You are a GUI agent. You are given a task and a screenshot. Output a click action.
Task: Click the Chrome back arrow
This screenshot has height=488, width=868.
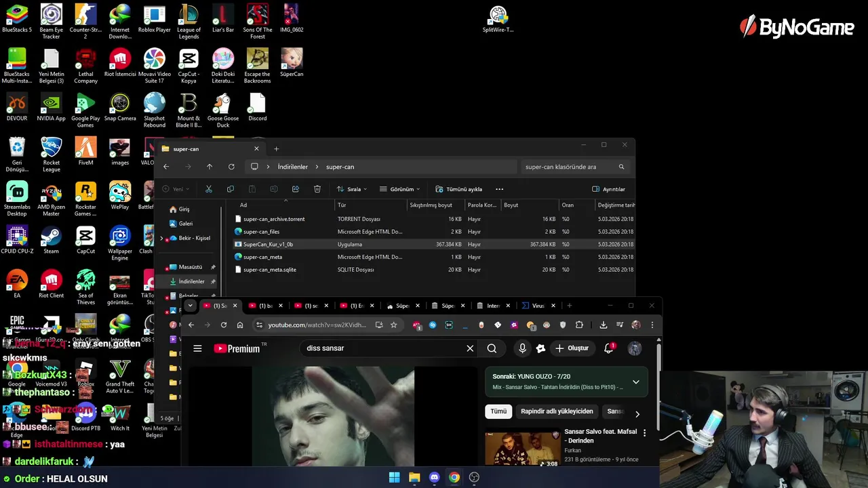point(191,325)
